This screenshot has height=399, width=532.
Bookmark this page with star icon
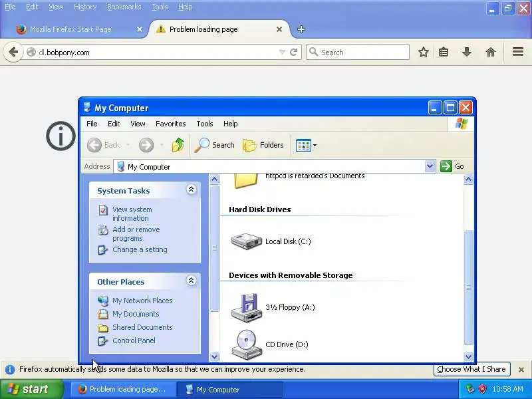click(423, 52)
